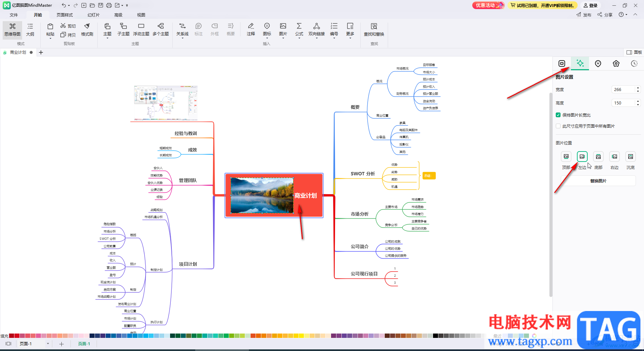Open the topic format panel tab
The width and height of the screenshot is (644, 351).
[562, 63]
